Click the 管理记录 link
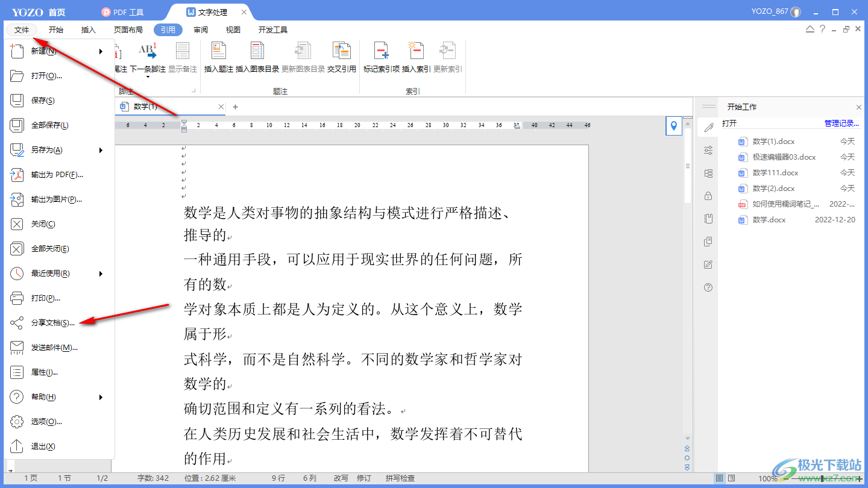The width and height of the screenshot is (868, 488). point(841,124)
